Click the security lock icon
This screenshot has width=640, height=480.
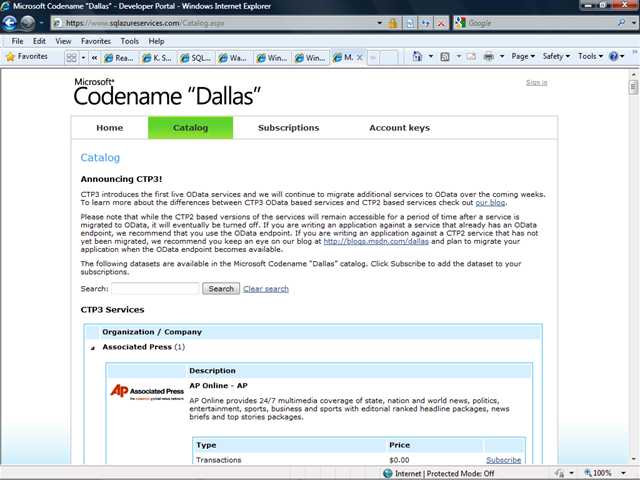click(393, 23)
